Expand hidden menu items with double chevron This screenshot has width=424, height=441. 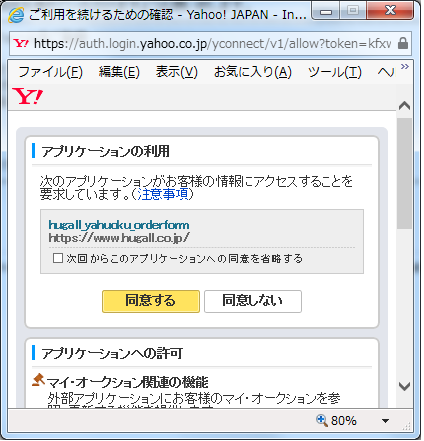pyautogui.click(x=405, y=67)
